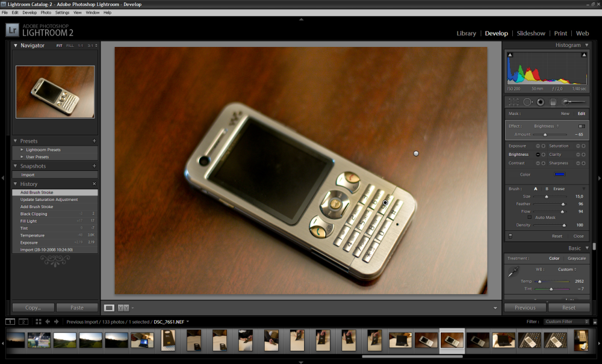Click the blue Color swatch
Viewport: 602px width, 364px height.
coord(559,174)
